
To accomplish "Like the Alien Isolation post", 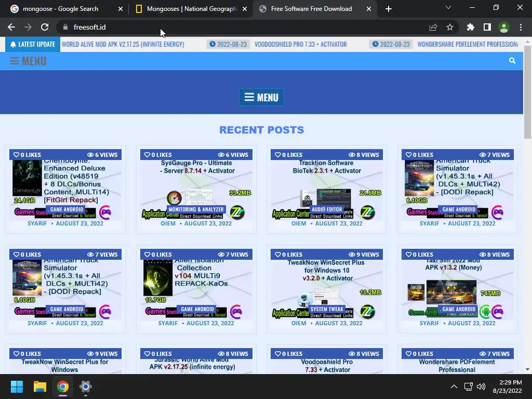I will coord(147,255).
